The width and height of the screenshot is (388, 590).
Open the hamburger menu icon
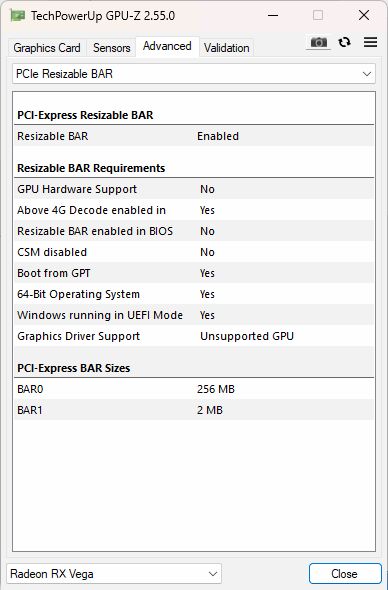point(370,42)
